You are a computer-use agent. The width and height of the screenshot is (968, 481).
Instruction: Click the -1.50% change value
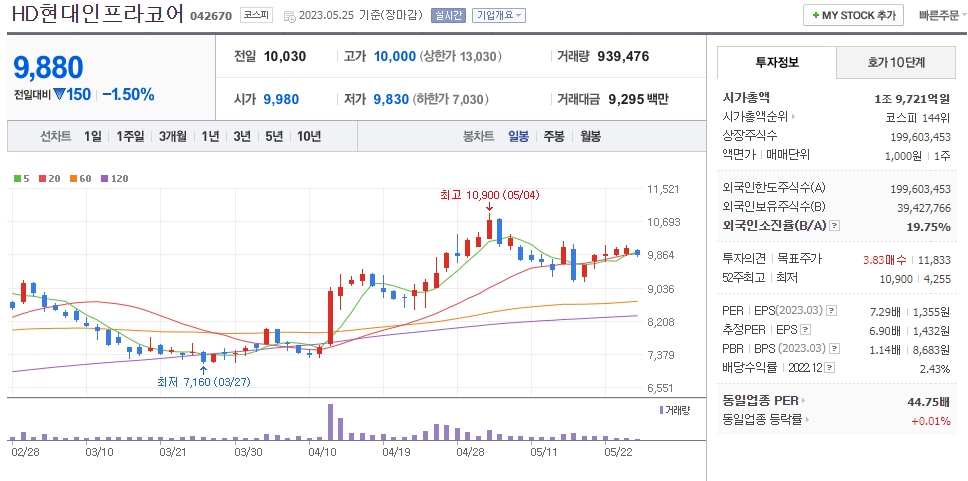(128, 94)
